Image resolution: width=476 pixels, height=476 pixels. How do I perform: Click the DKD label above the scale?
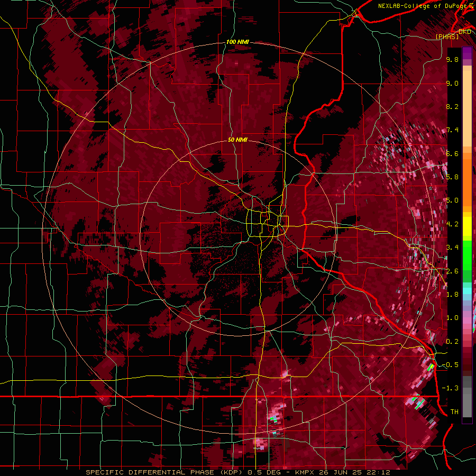coord(464,32)
